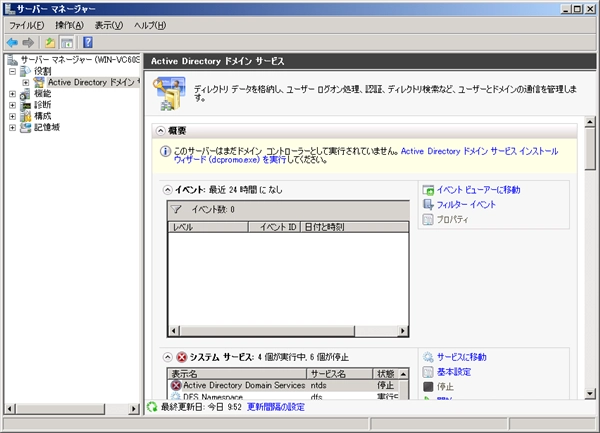
Task: Click the サーバー マネージャー root node icon
Action: tap(12, 60)
